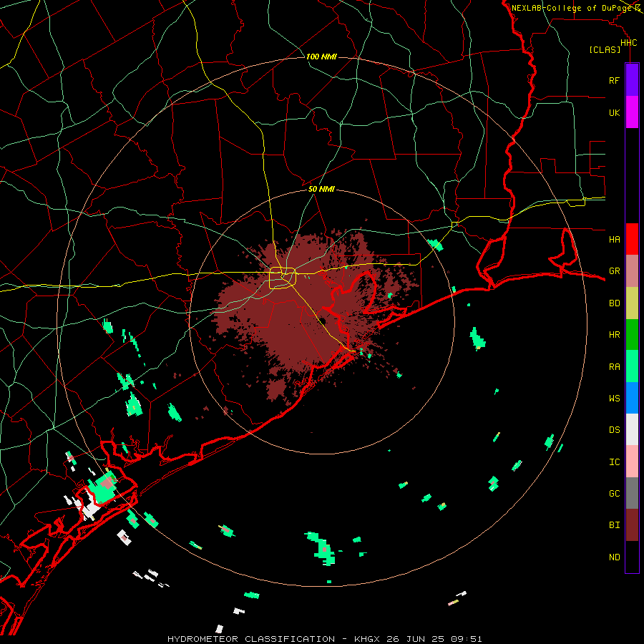This screenshot has width=644, height=644.
Task: Click the red HA legend color swatch
Action: click(x=632, y=239)
